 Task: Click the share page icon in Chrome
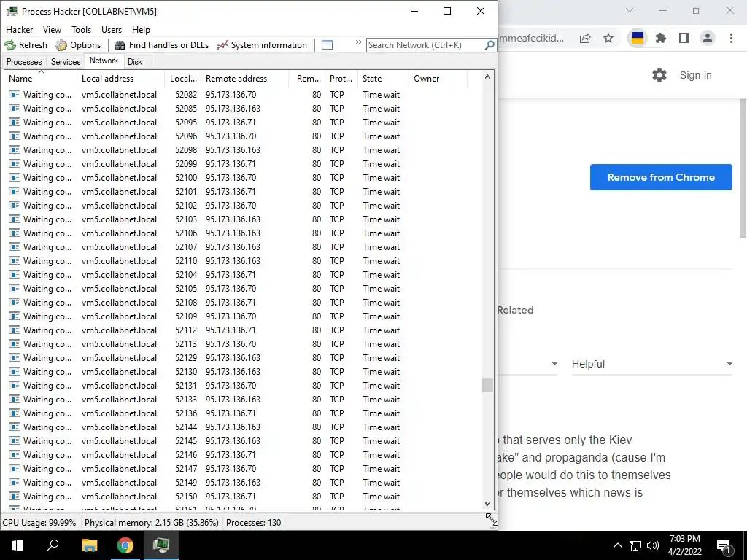(x=585, y=38)
